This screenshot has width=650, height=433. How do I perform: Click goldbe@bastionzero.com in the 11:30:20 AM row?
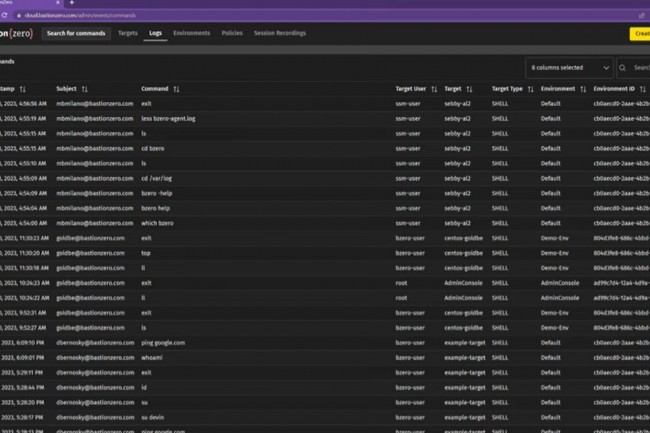90,253
